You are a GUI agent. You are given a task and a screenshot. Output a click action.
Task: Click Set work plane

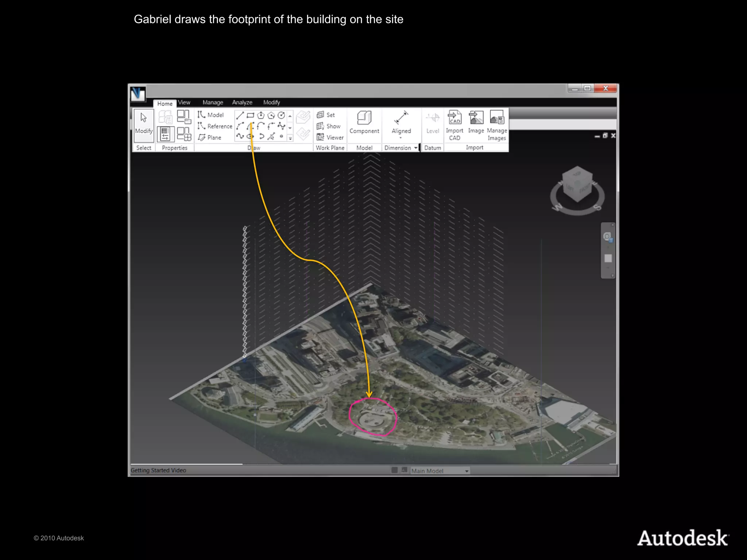[326, 115]
